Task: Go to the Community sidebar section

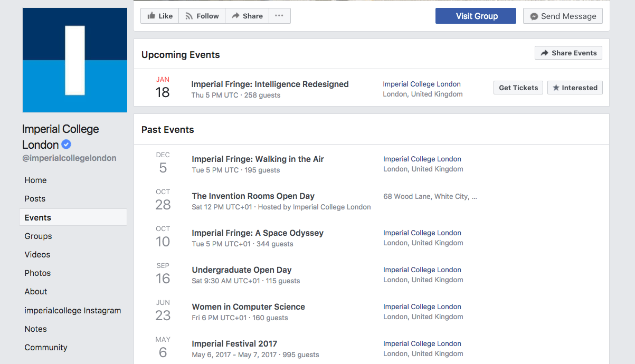Action: pos(46,347)
